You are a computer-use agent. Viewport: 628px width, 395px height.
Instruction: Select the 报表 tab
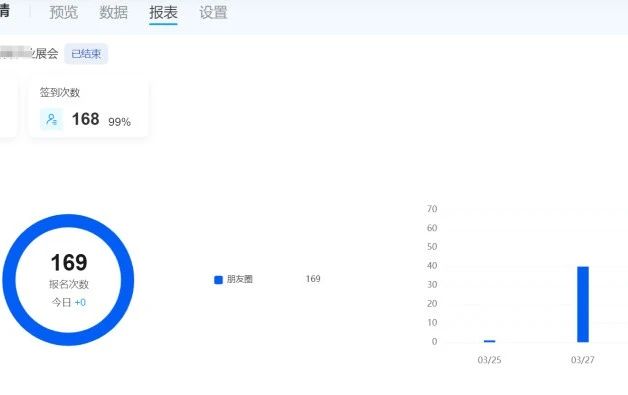pyautogui.click(x=163, y=12)
